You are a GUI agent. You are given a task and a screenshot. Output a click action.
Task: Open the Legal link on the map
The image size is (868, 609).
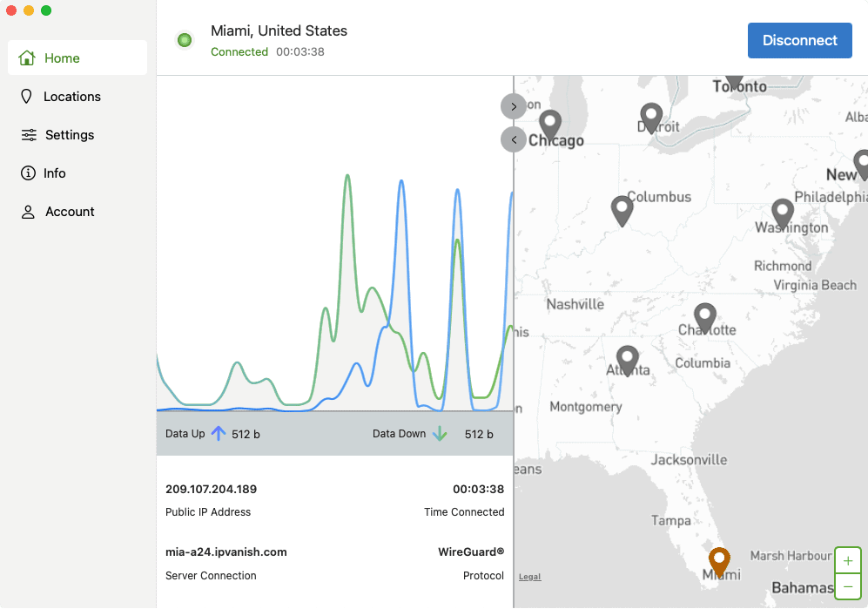(x=529, y=577)
